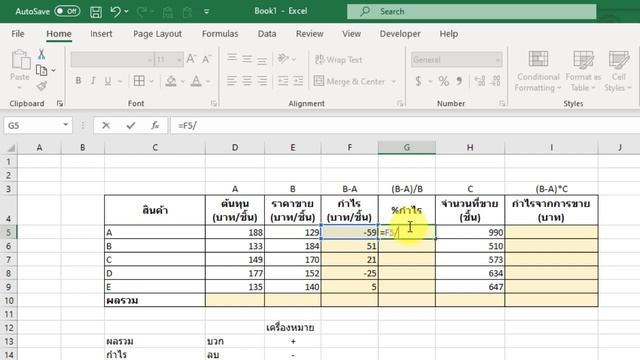Image resolution: width=640 pixels, height=360 pixels.
Task: Open Conditional Formatting menu
Action: (x=538, y=71)
